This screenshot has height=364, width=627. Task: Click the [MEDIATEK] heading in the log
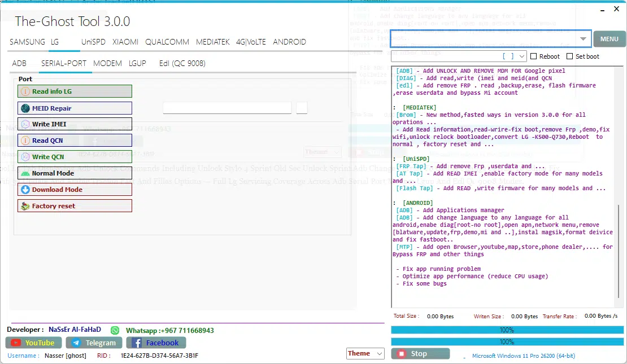point(420,107)
